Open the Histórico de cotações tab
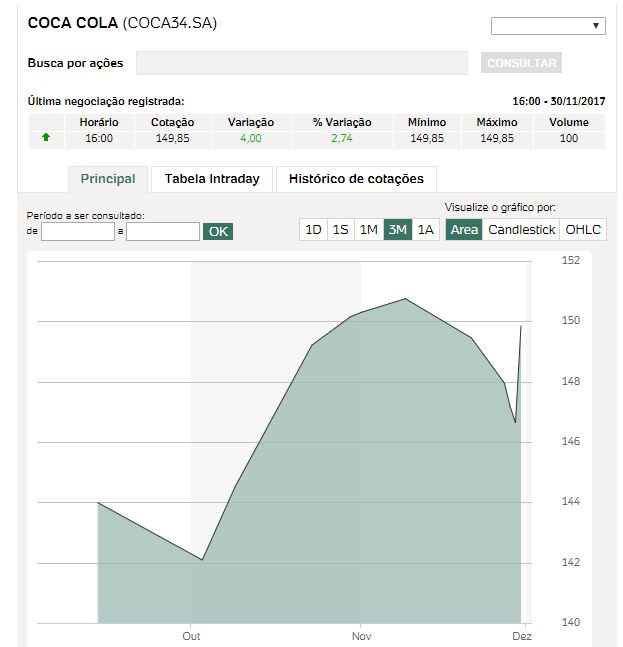Screen dimensions: 623x647 356,179
